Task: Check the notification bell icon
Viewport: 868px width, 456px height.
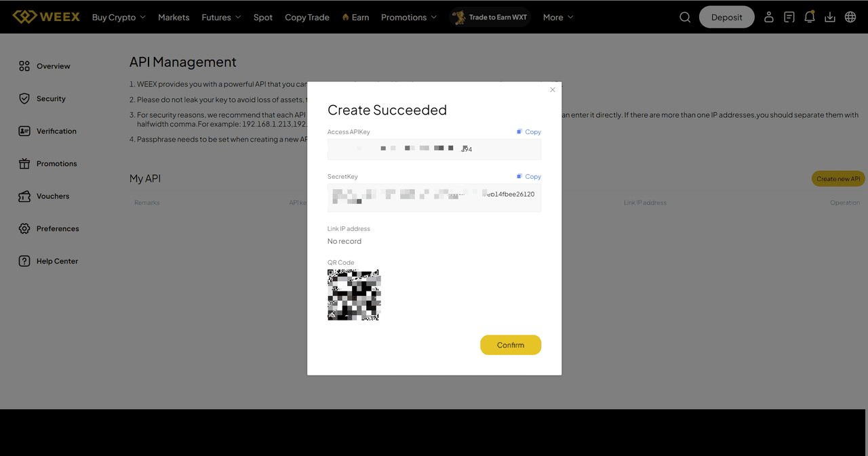Action: (809, 17)
